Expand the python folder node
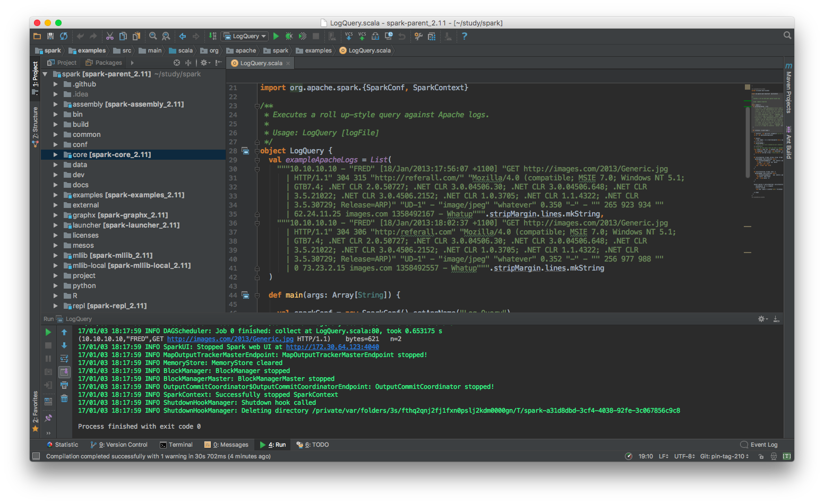Viewport: 824px width, 504px height. pos(55,286)
